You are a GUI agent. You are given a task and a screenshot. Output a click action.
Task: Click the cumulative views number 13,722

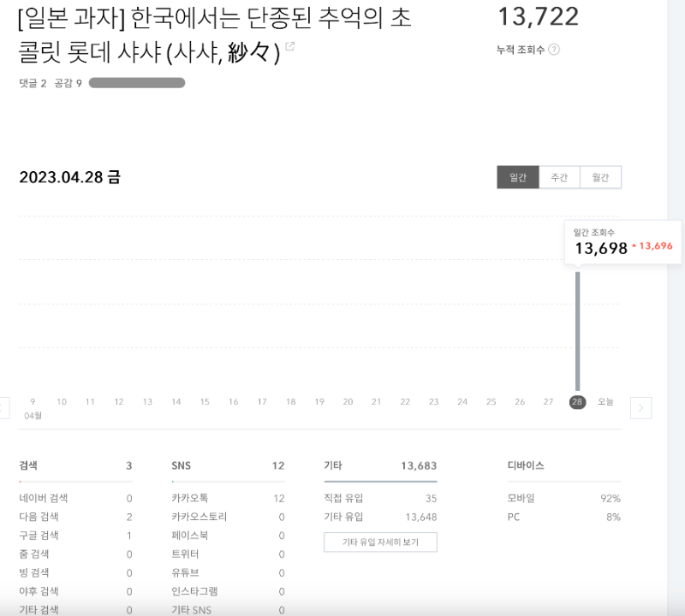click(539, 16)
